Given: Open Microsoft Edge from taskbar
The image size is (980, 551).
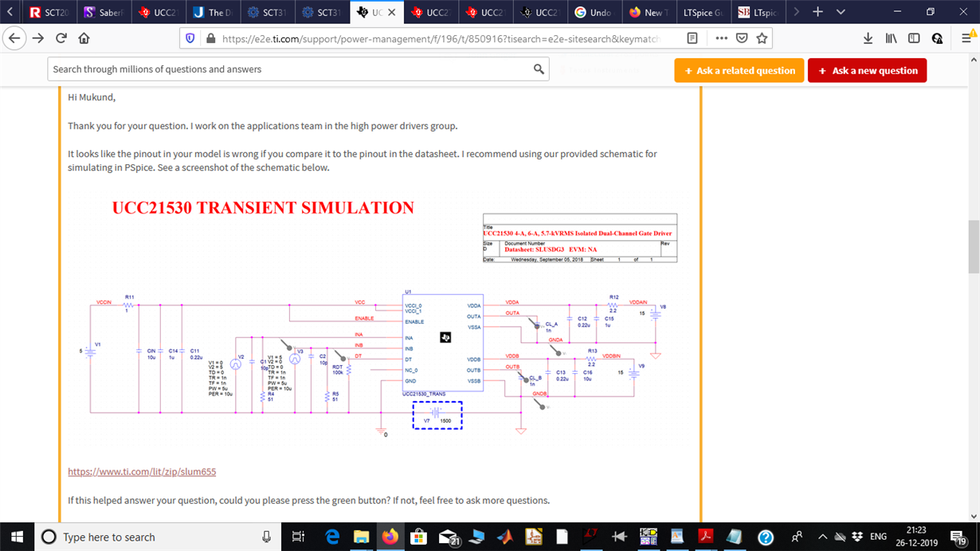Looking at the screenshot, I should pos(331,537).
